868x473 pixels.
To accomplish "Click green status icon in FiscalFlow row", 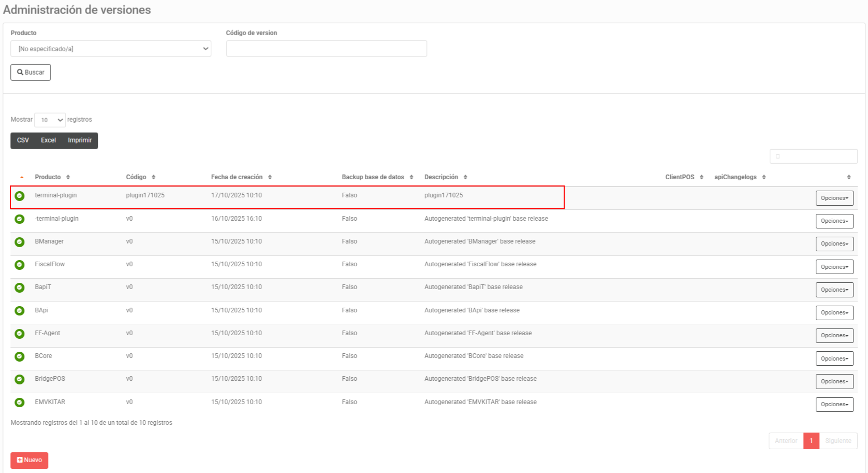I will pos(20,265).
